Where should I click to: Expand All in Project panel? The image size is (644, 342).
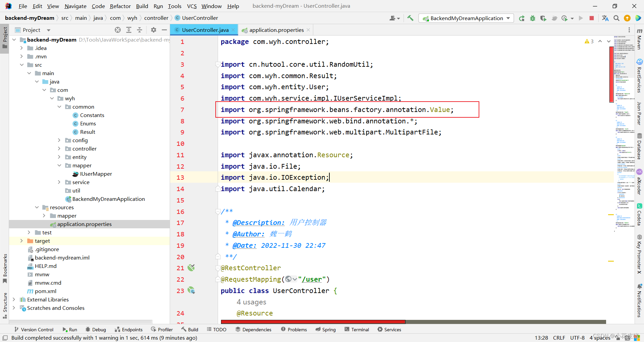click(129, 30)
